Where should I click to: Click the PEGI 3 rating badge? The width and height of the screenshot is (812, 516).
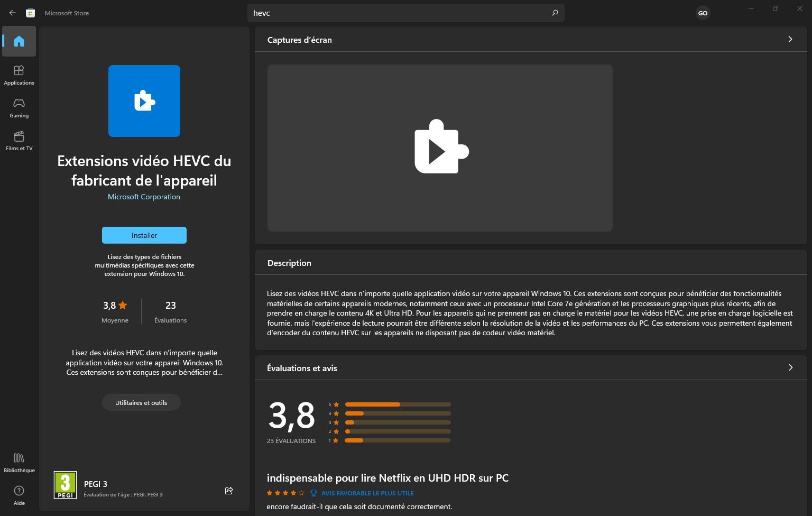[x=65, y=485]
